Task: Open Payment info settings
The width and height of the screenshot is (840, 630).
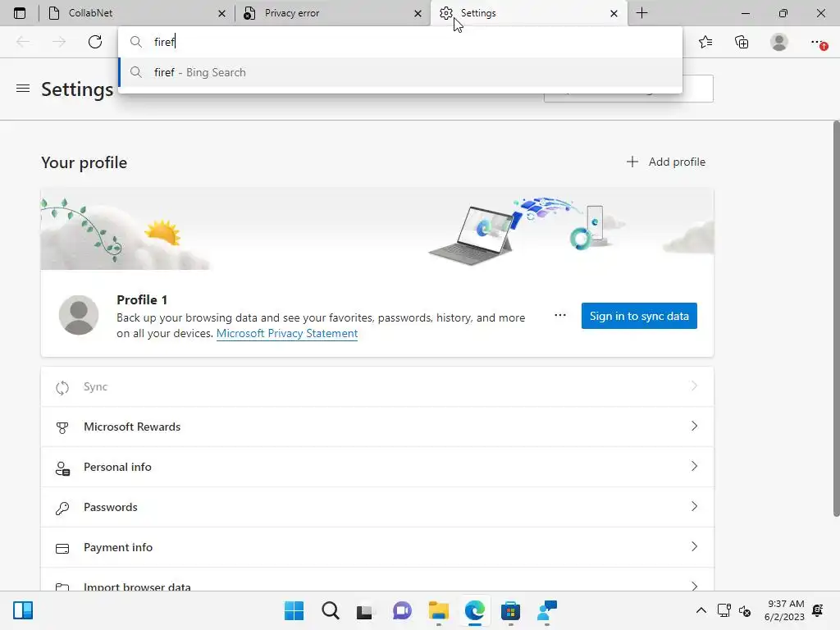Action: [x=377, y=547]
